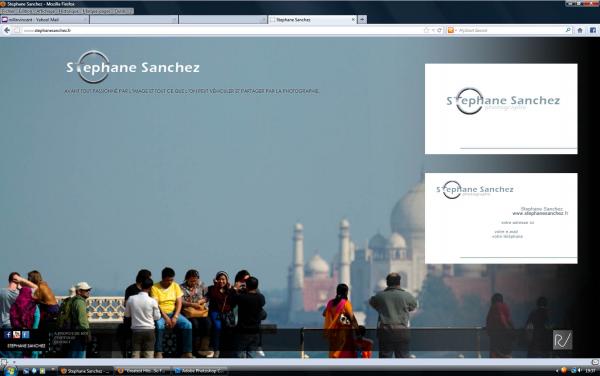Image resolution: width=600 pixels, height=376 pixels.
Task: Switch to Adobe Photoshop taskbar button
Action: pos(199,371)
